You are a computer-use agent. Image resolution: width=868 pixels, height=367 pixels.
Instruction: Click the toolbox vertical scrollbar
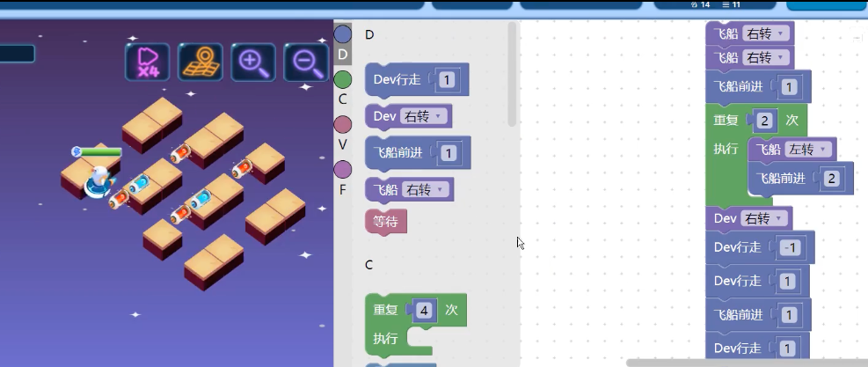click(x=512, y=75)
